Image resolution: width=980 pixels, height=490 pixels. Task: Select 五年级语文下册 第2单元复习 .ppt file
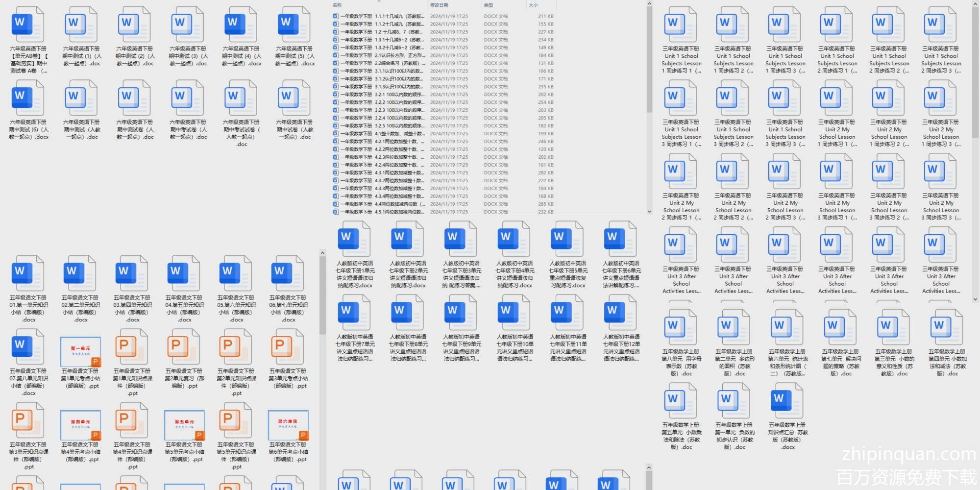click(184, 359)
